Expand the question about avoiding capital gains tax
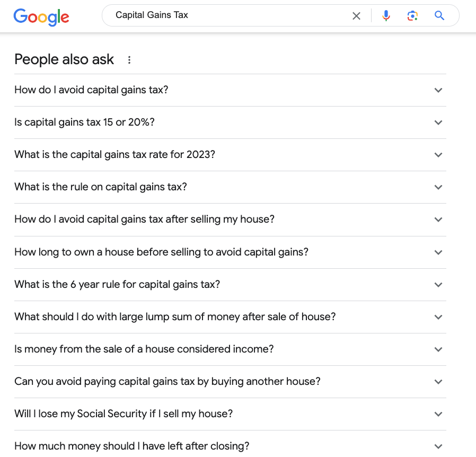The image size is (476, 457). 438,90
